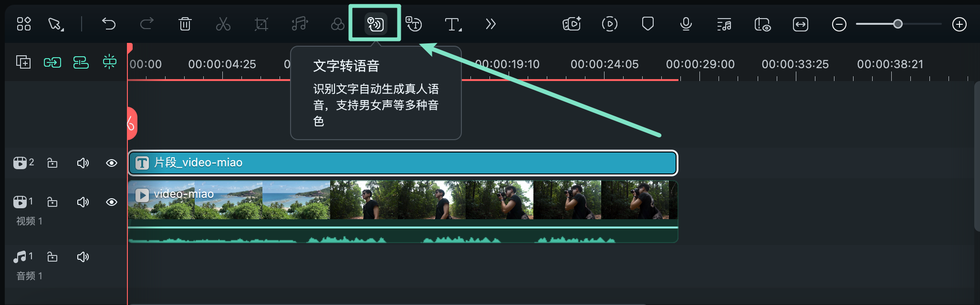Click ruler at 00:00:24:05
980x305 pixels.
[x=605, y=64]
